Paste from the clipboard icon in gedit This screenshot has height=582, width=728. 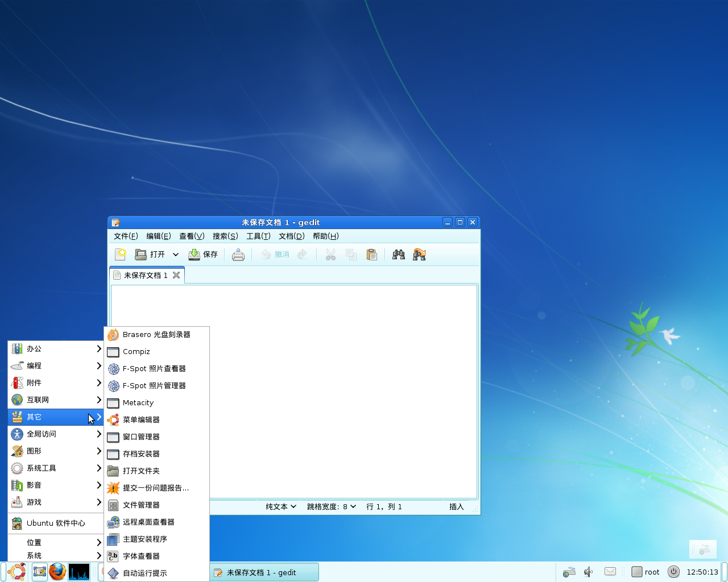tap(371, 255)
